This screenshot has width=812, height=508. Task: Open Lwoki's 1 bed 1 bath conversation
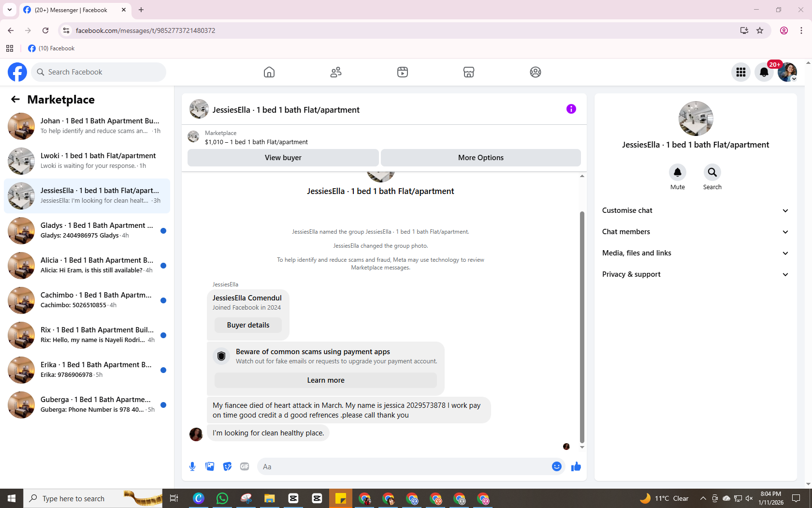pos(87,161)
